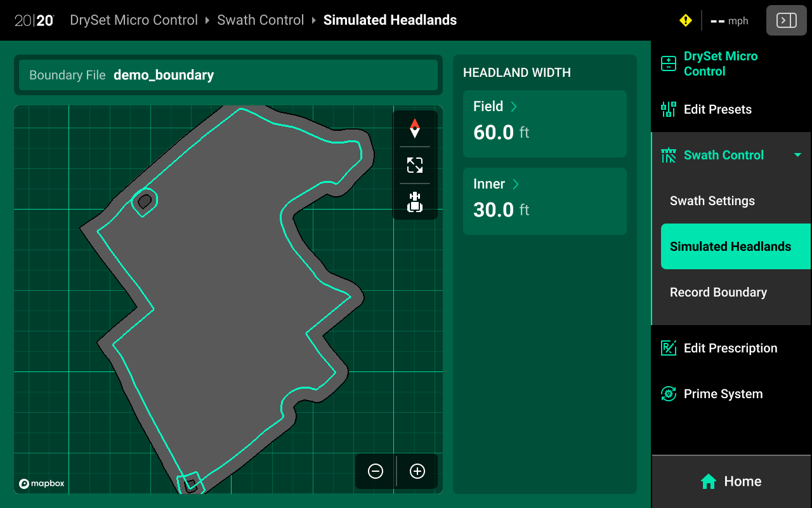Open the Mapbox attribution link
The height and width of the screenshot is (508, 812).
pos(41,483)
